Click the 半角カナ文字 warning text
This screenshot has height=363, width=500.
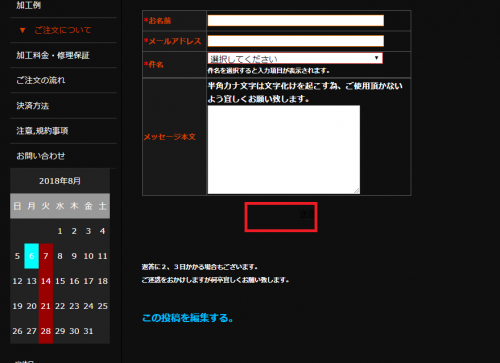[x=305, y=92]
